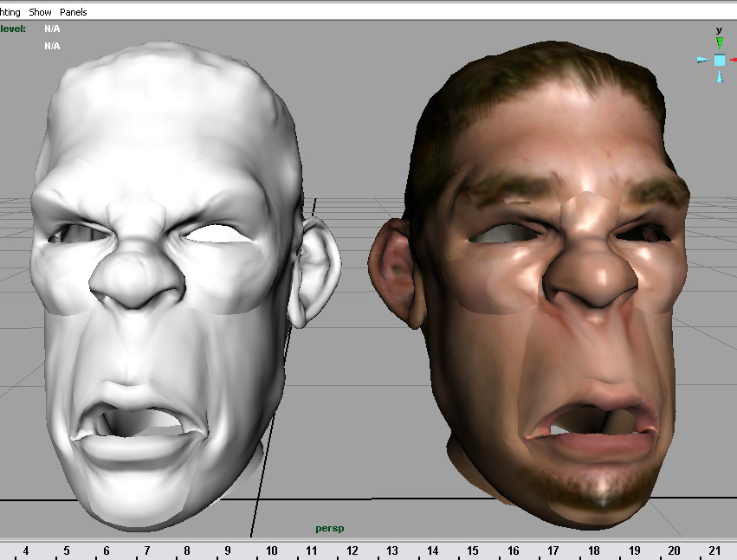Click the persp camera label
This screenshot has width=737, height=560.
329,528
